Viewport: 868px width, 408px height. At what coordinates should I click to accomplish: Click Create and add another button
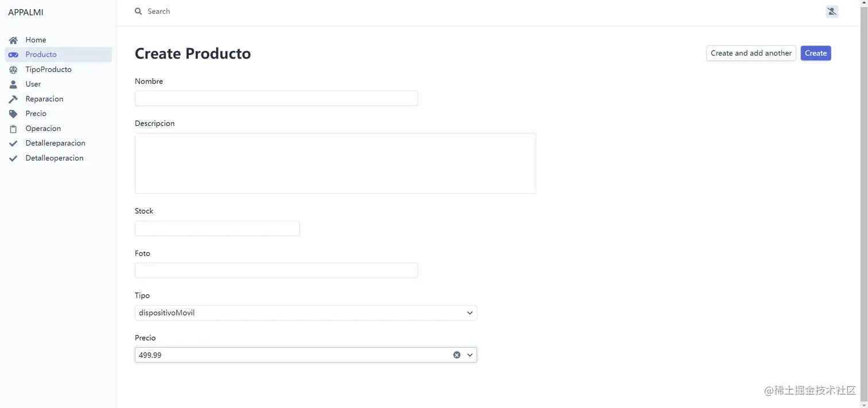[x=751, y=53]
